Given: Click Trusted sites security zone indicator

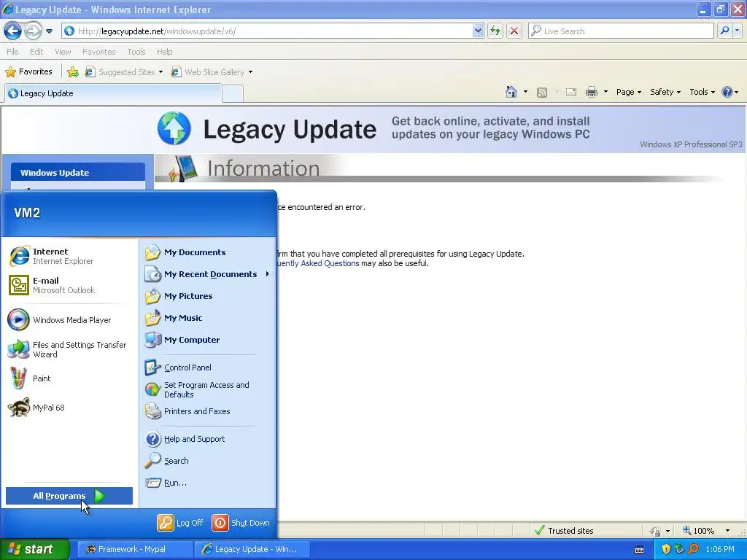Looking at the screenshot, I should click(x=564, y=531).
